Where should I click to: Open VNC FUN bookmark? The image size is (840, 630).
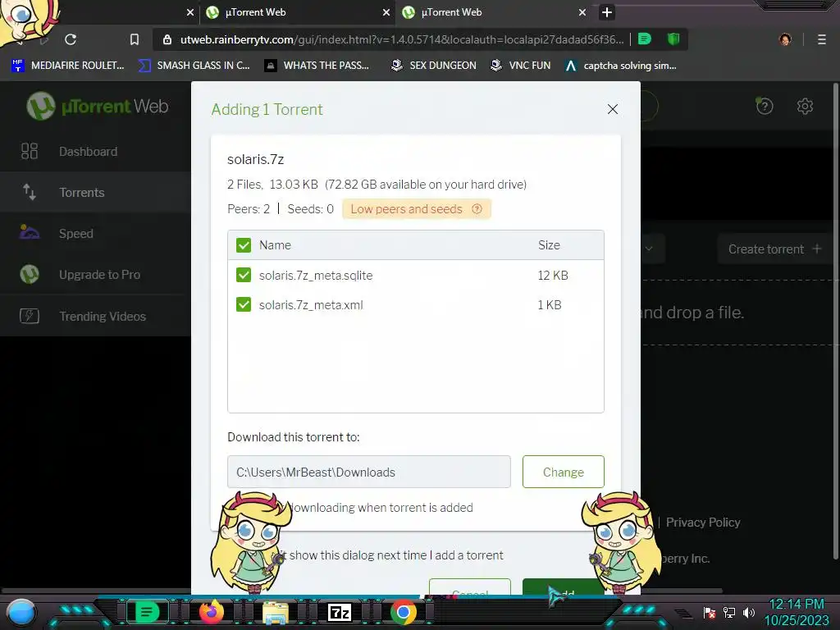click(521, 66)
